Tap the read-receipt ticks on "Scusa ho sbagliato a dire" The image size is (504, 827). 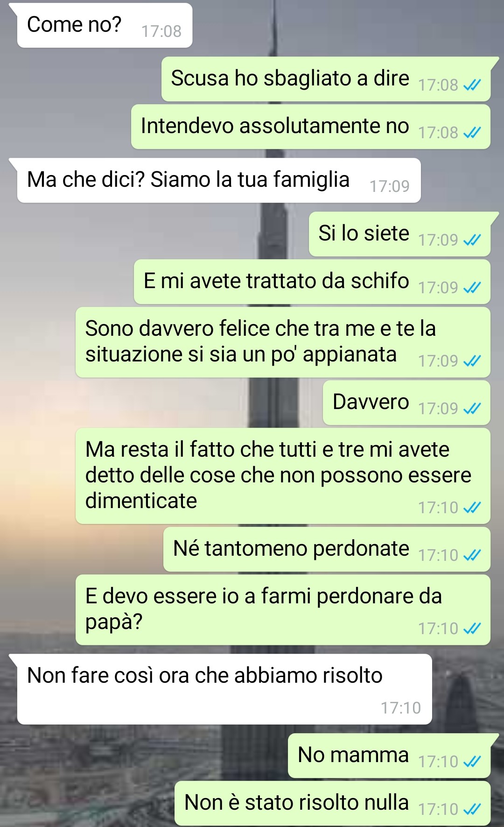pyautogui.click(x=472, y=85)
